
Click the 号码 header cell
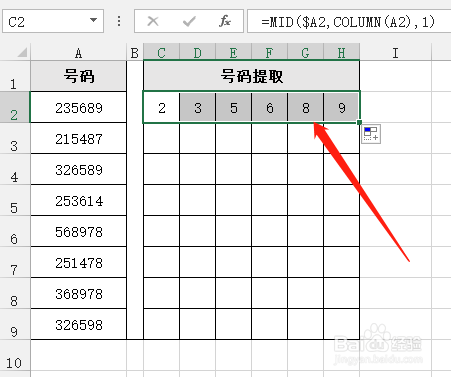pos(78,76)
